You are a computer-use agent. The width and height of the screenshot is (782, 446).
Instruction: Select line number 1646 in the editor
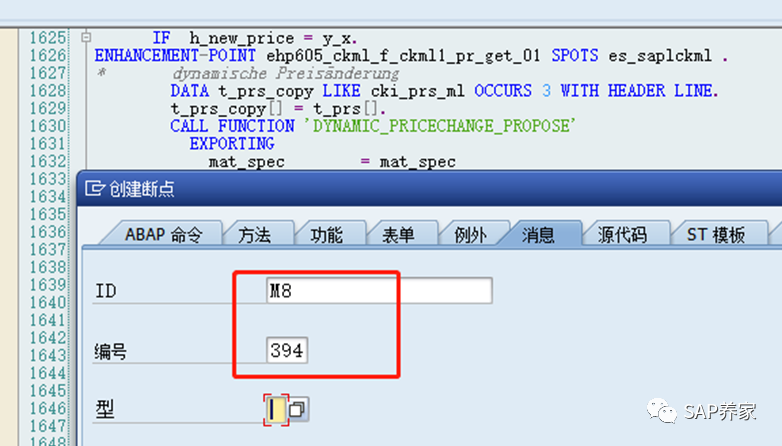point(48,409)
